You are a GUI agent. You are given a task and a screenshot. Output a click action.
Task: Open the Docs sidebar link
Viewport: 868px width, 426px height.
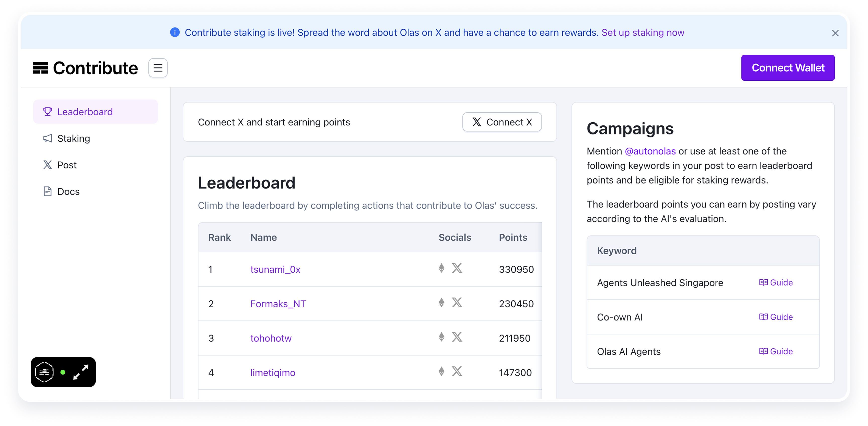point(68,192)
